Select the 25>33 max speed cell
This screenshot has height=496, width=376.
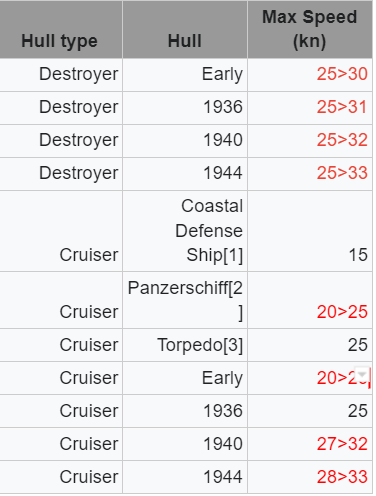coord(310,174)
